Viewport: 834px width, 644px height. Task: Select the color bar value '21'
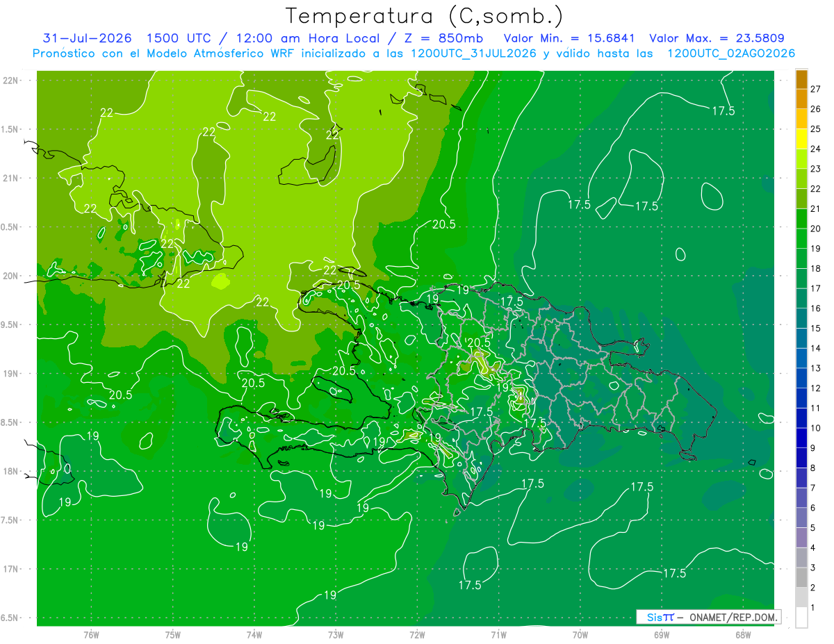pyautogui.click(x=816, y=209)
